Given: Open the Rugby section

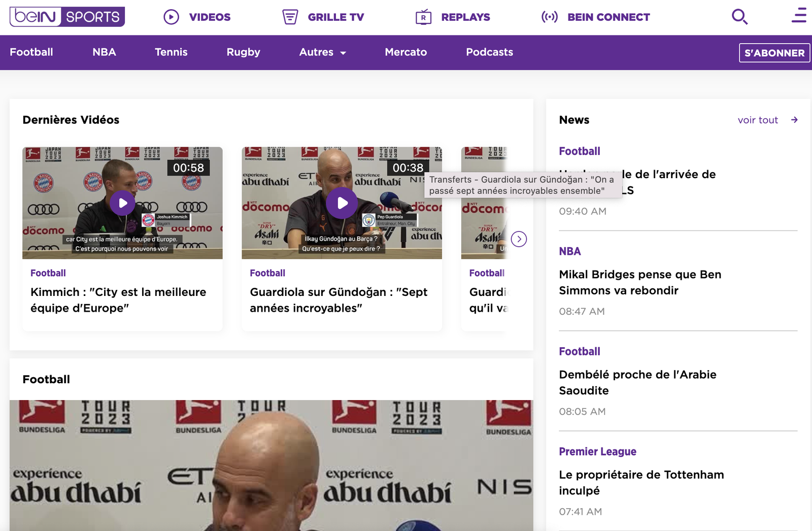Looking at the screenshot, I should 243,52.
